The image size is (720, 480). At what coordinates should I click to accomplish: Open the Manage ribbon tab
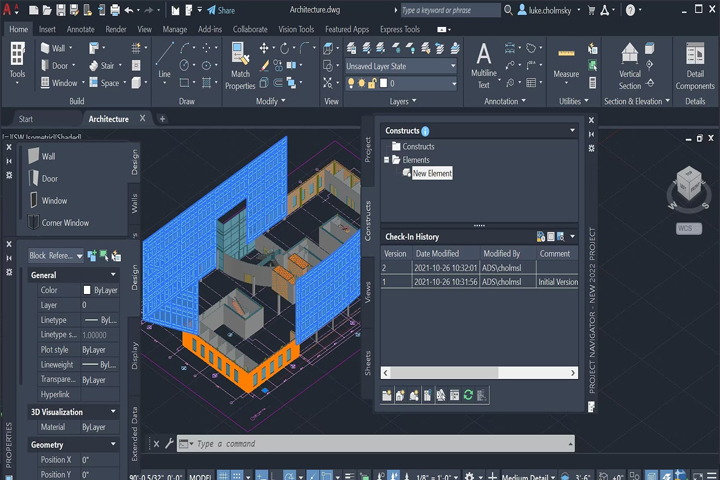174,29
